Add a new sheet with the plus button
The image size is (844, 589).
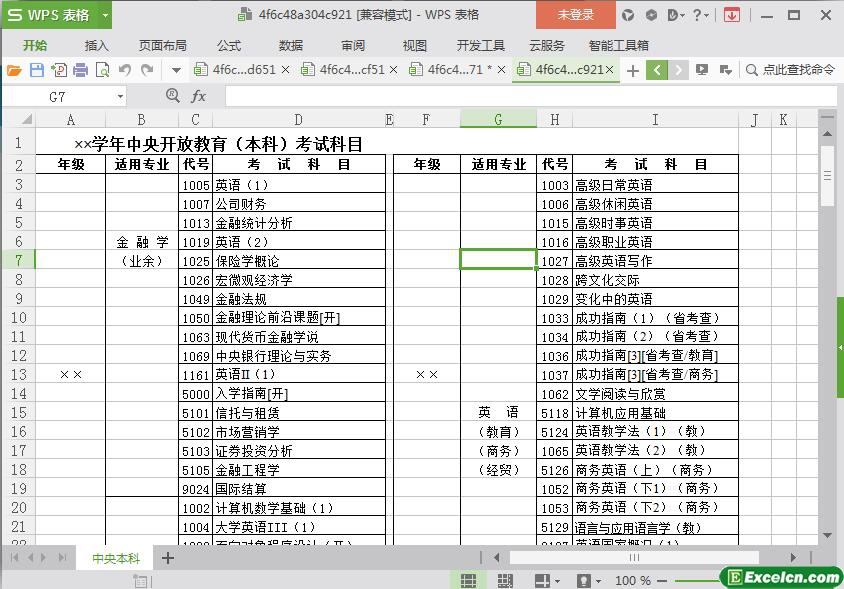coord(168,558)
